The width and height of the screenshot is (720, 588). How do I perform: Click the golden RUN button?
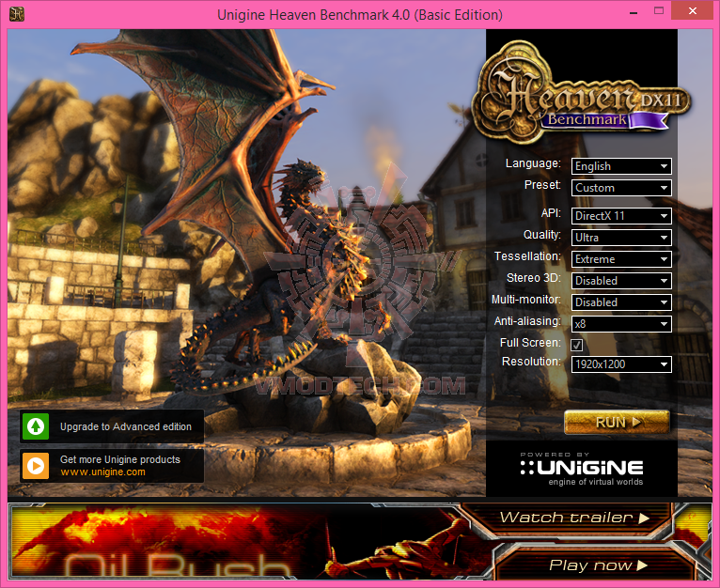(x=617, y=423)
